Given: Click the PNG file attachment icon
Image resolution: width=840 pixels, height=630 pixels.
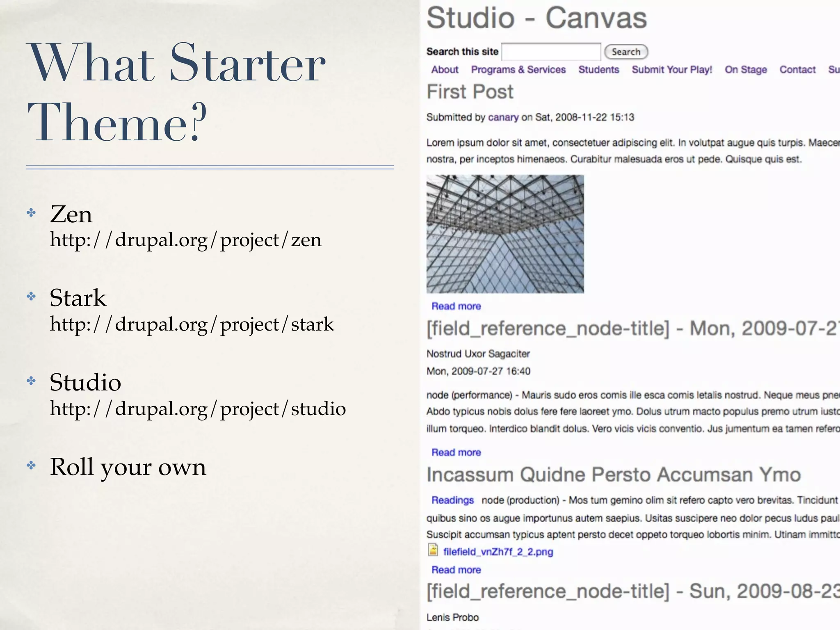Looking at the screenshot, I should 433,550.
